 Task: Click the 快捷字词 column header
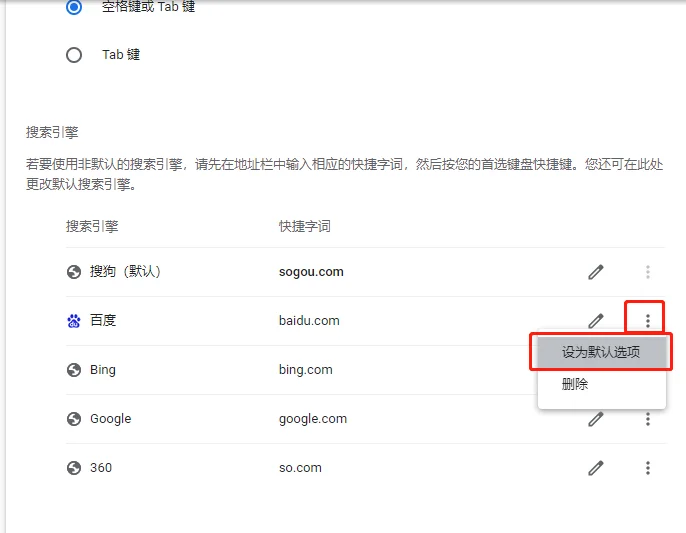tap(305, 226)
